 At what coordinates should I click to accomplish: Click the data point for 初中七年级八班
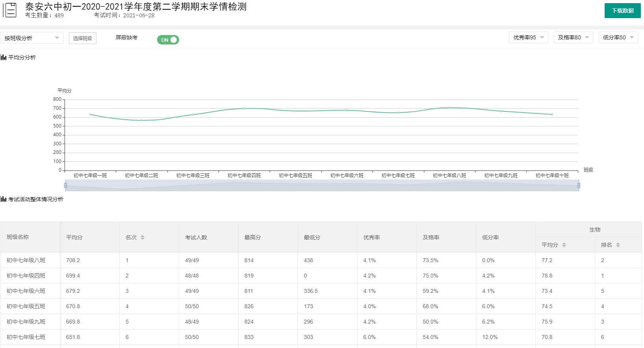(450, 107)
